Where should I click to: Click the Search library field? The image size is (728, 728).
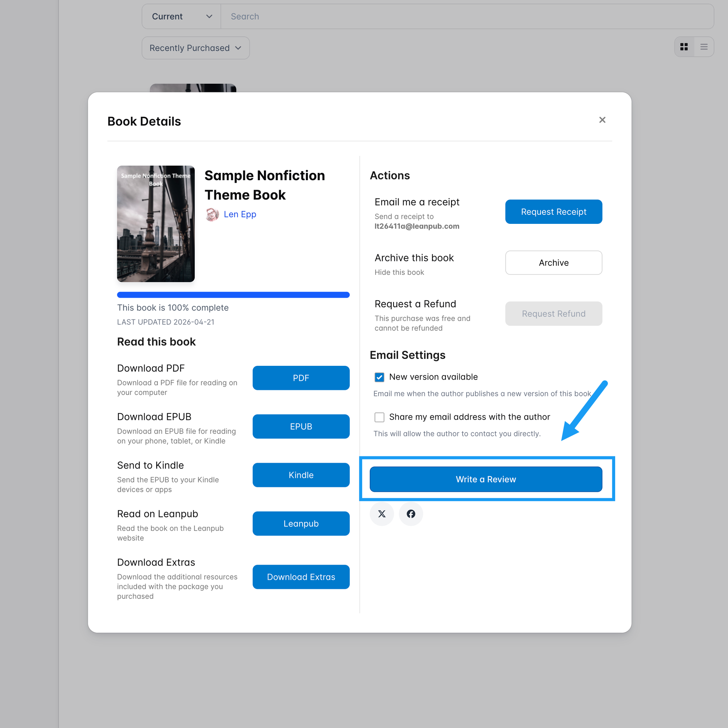pyautogui.click(x=467, y=17)
